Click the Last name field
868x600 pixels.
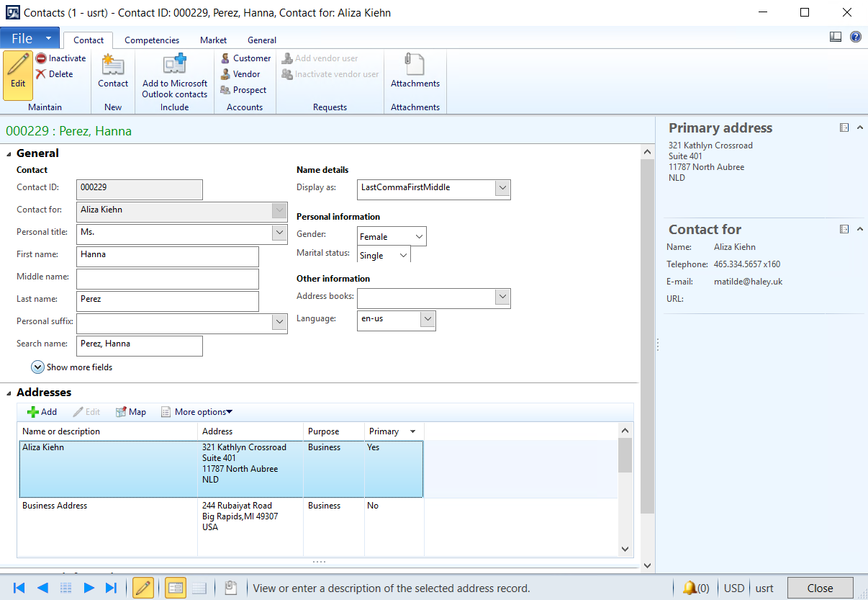167,301
